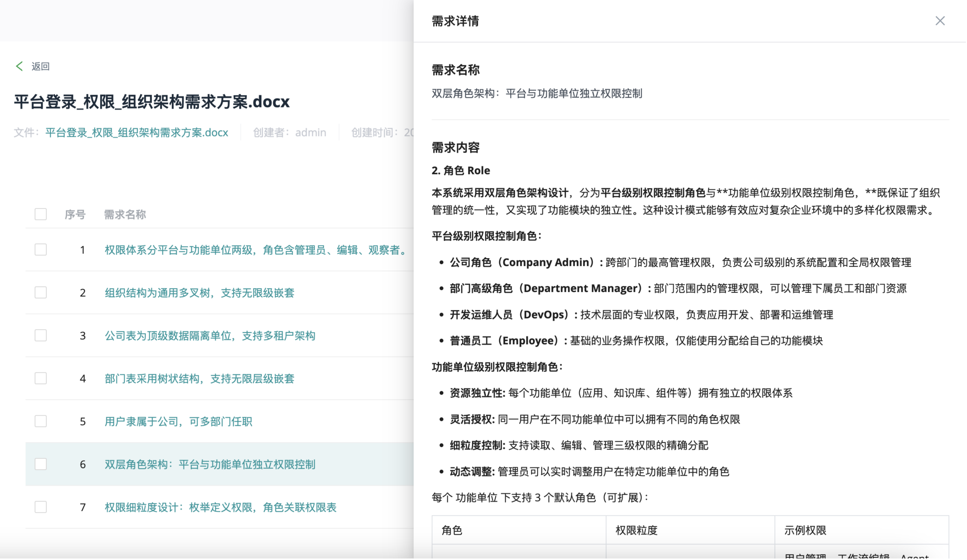
Task: Click the 创建时间 label
Action: point(383,133)
